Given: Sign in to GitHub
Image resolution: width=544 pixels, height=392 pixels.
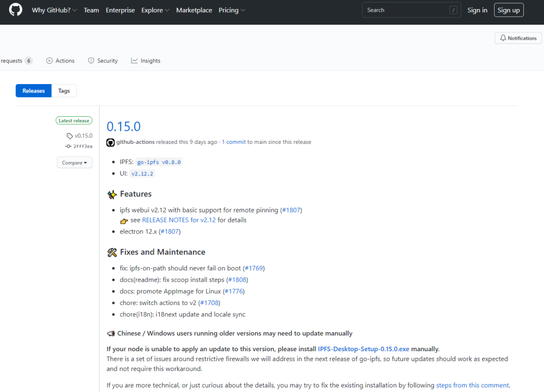Looking at the screenshot, I should pyautogui.click(x=477, y=10).
